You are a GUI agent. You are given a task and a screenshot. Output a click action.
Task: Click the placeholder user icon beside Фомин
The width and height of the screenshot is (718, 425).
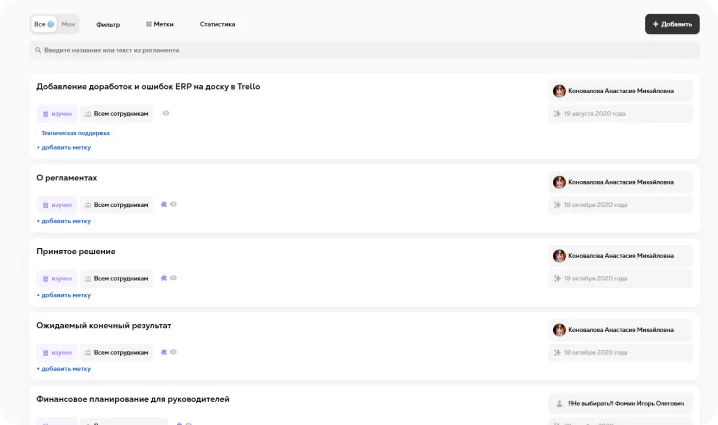tap(559, 403)
